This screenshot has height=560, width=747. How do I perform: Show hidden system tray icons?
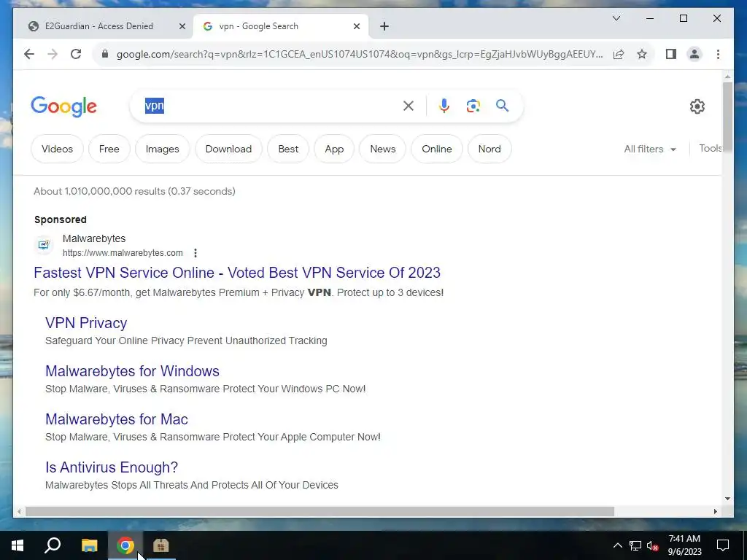(x=617, y=545)
